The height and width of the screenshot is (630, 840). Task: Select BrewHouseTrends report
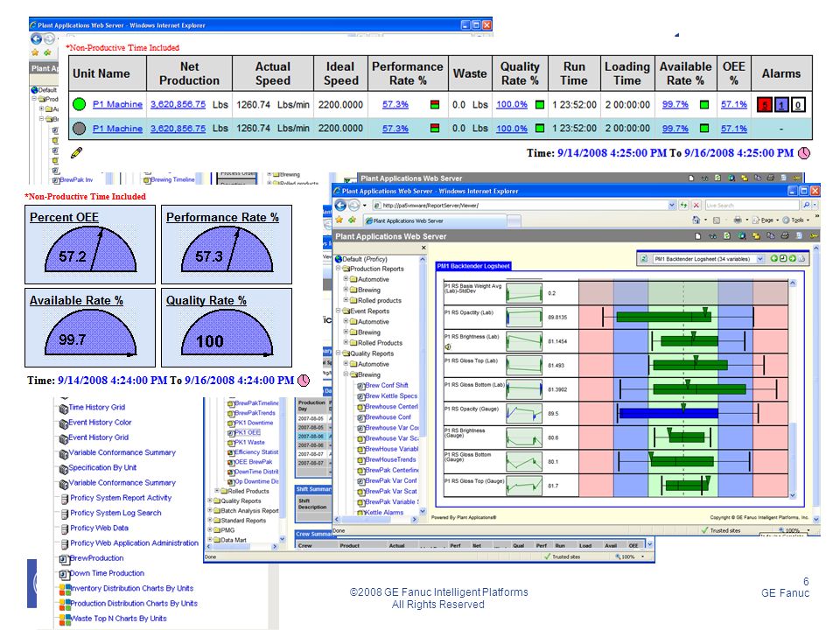[390, 459]
